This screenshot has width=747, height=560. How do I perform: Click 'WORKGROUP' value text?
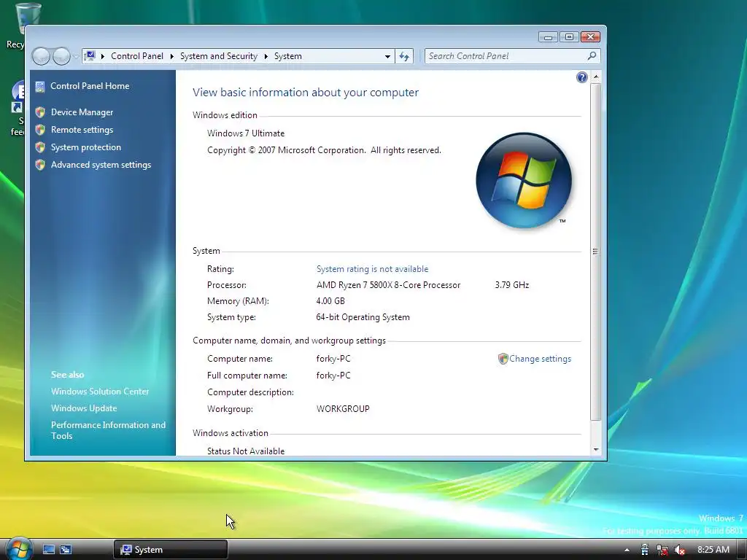point(343,409)
